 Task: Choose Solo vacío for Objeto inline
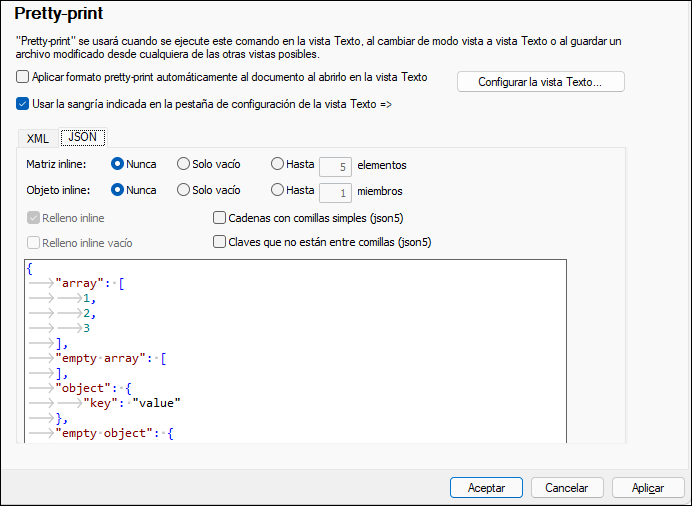click(x=183, y=190)
